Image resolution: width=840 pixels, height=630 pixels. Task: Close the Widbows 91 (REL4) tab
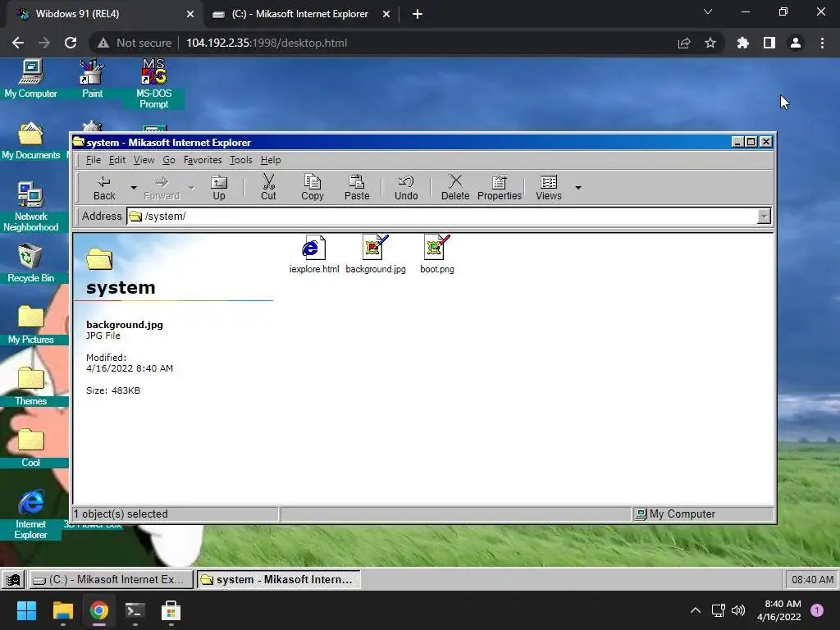190,14
